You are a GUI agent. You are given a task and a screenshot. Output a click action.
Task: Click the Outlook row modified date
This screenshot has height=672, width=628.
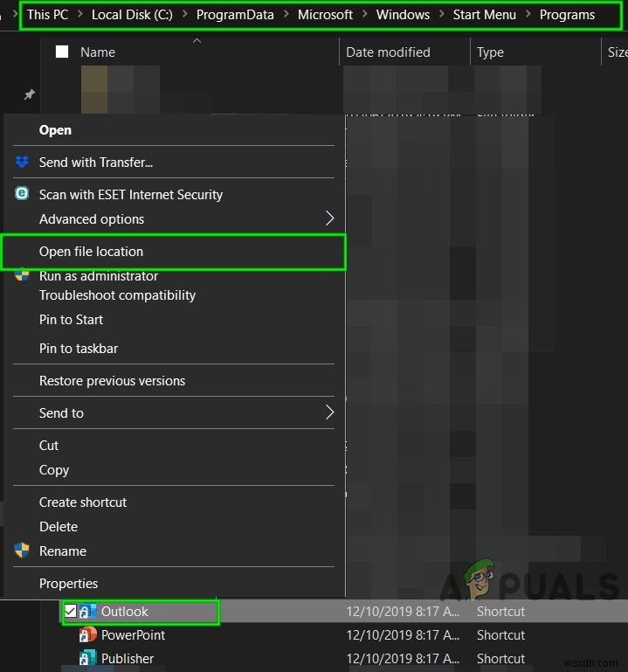[x=403, y=611]
